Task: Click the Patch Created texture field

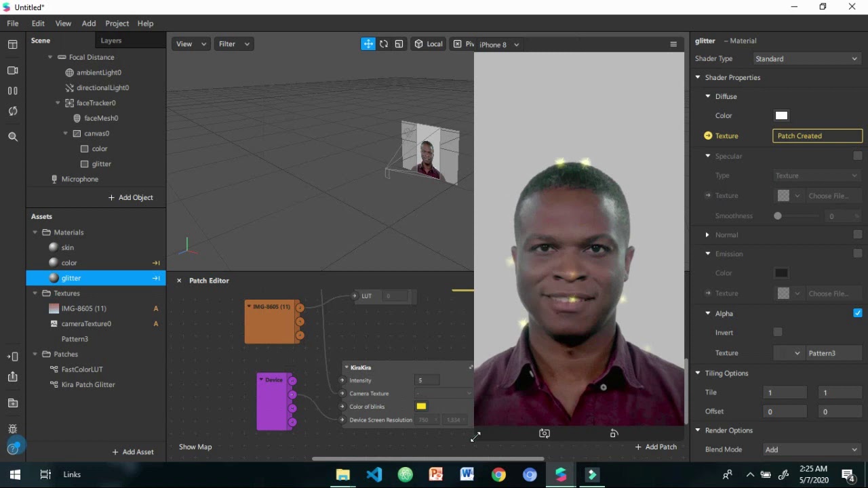Action: [x=818, y=136]
